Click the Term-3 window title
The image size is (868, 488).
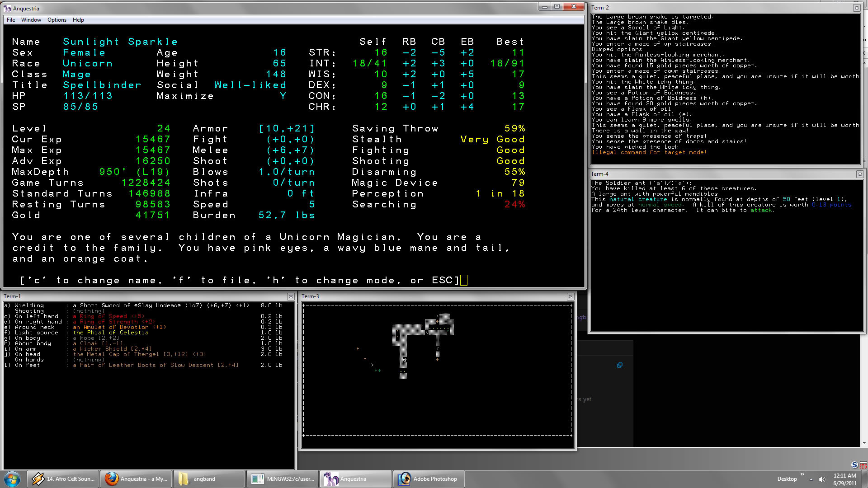tap(310, 296)
